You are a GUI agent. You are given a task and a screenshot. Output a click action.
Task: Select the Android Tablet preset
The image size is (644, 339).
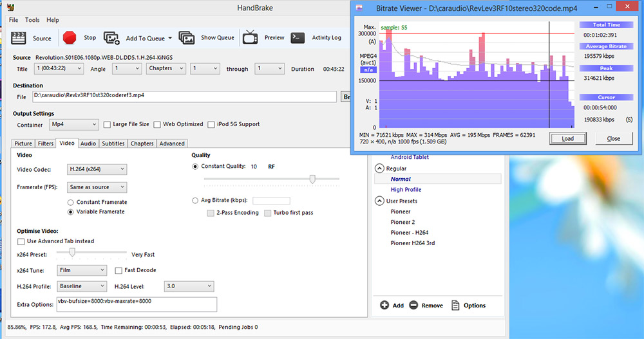(410, 157)
